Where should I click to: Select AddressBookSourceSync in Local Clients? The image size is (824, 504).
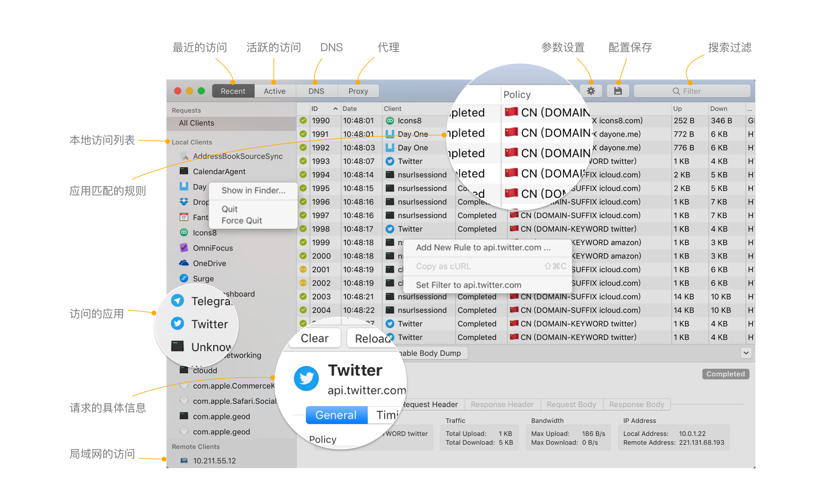tap(231, 156)
